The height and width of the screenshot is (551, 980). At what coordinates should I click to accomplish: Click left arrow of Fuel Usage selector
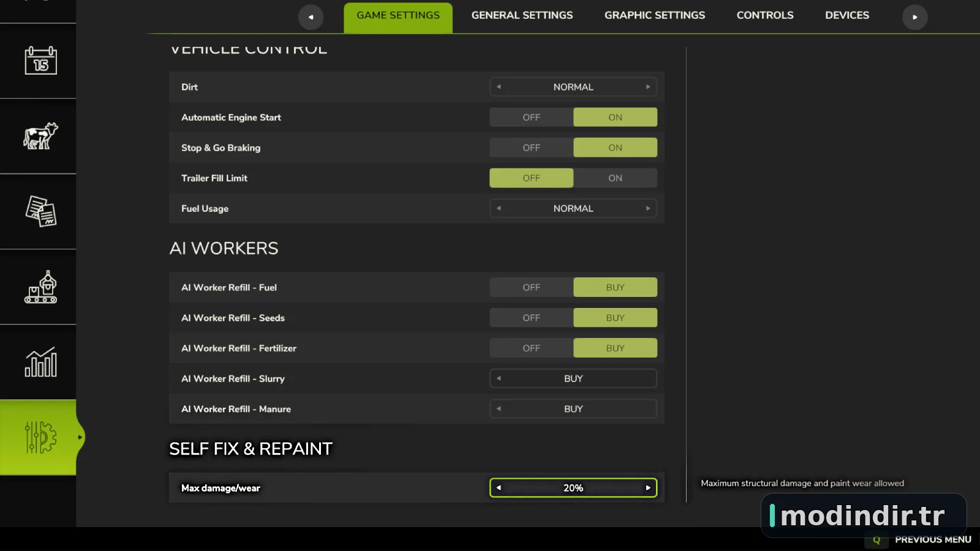[499, 208]
